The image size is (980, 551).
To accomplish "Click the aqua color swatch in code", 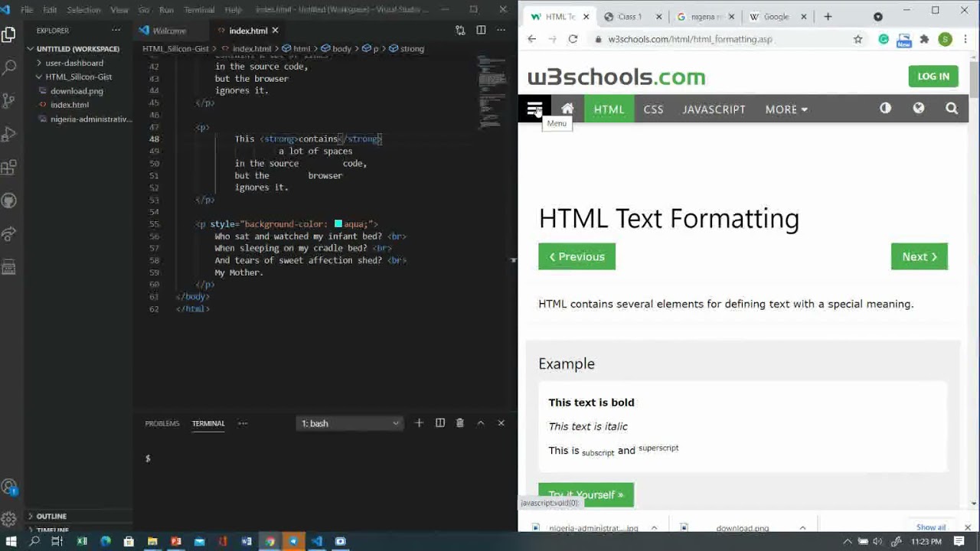I will coord(338,224).
